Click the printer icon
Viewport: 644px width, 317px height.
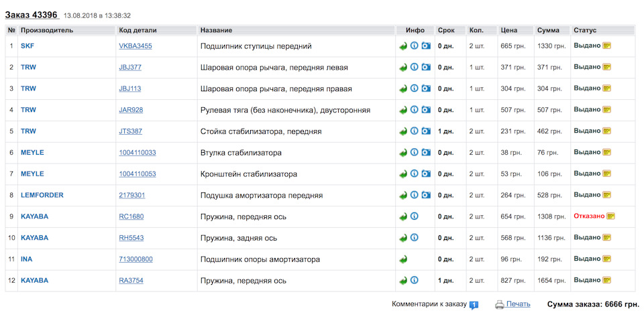[x=499, y=305]
